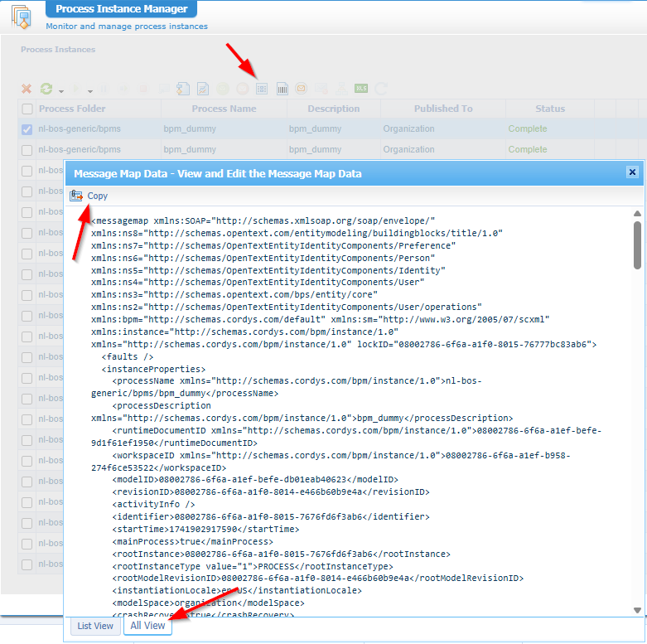Click the barcode-style icon right of message map
Image resolution: width=647 pixels, height=644 pixels.
[282, 89]
